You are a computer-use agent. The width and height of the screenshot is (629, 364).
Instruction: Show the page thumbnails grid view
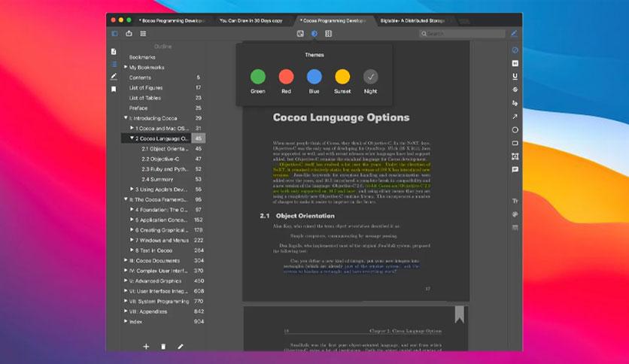click(x=143, y=34)
